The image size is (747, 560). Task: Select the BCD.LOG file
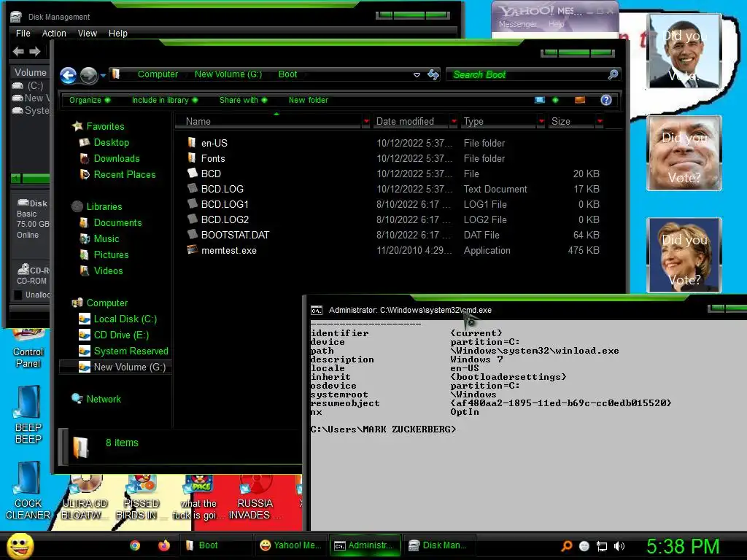pos(222,189)
